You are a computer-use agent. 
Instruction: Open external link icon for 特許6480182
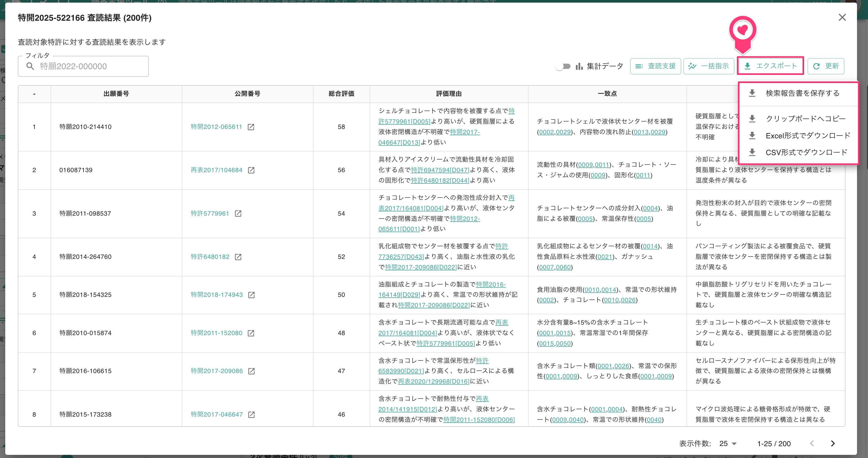click(x=238, y=257)
